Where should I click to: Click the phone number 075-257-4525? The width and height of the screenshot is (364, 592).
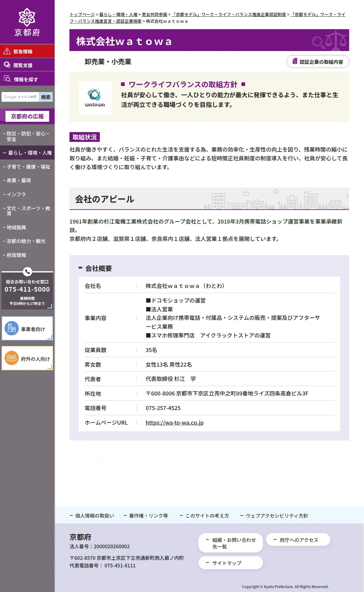pos(163,408)
